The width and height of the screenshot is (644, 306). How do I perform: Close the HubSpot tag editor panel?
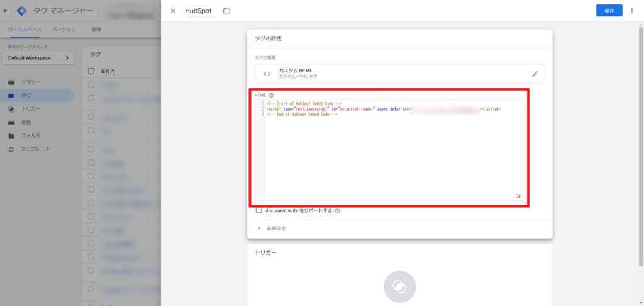click(x=173, y=11)
